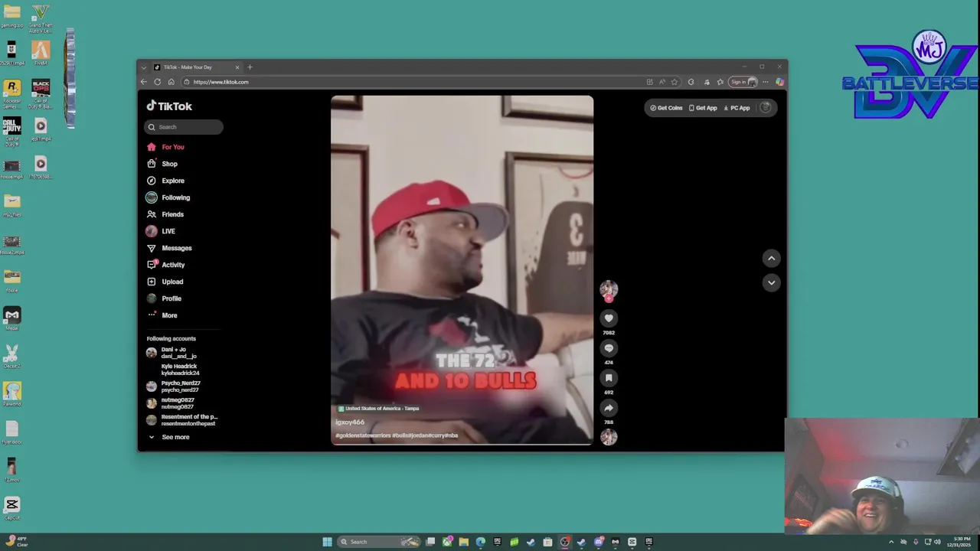Expand the More menu in sidebar
This screenshot has width=980, height=551.
(x=162, y=315)
